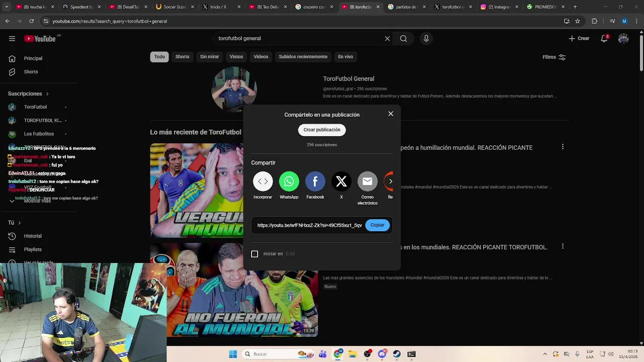Screen dimensions: 644x362
Task: Share by Correo electrónico
Action: [367, 182]
